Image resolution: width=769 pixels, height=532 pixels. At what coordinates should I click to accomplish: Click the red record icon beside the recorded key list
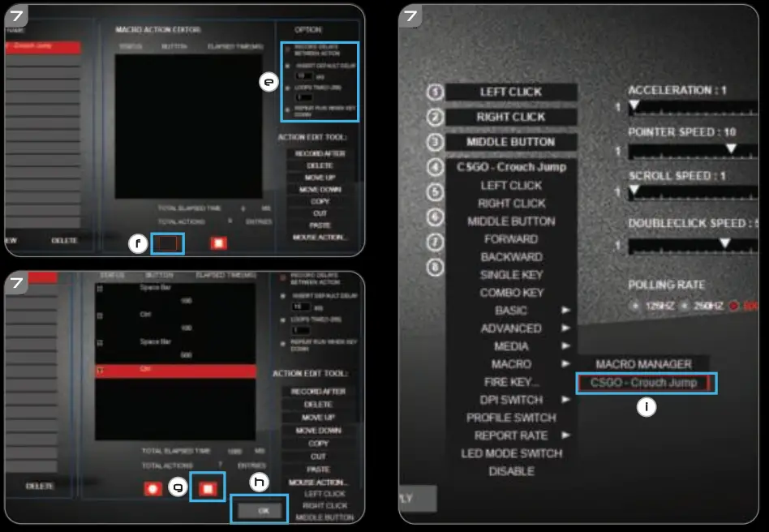pyautogui.click(x=153, y=488)
